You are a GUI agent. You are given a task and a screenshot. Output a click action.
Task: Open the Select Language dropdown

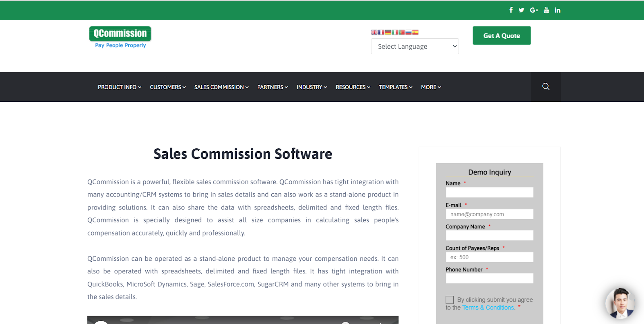click(x=415, y=46)
